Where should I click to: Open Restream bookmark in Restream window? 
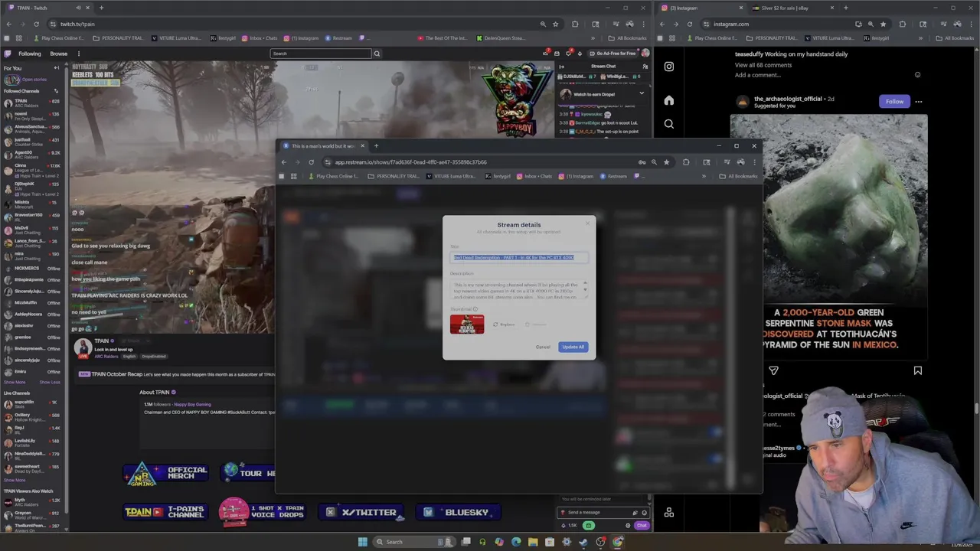tap(613, 176)
